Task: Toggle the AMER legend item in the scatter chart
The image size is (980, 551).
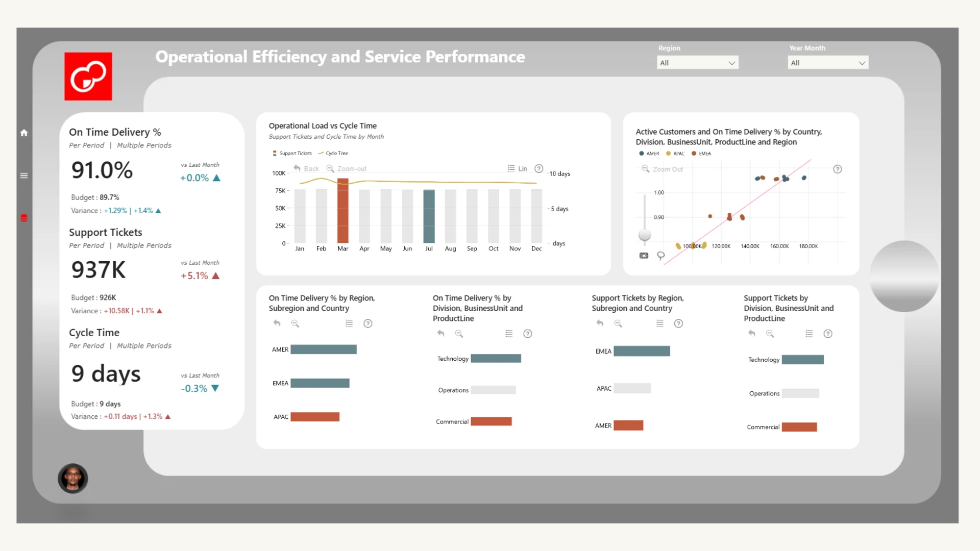Action: coord(649,154)
